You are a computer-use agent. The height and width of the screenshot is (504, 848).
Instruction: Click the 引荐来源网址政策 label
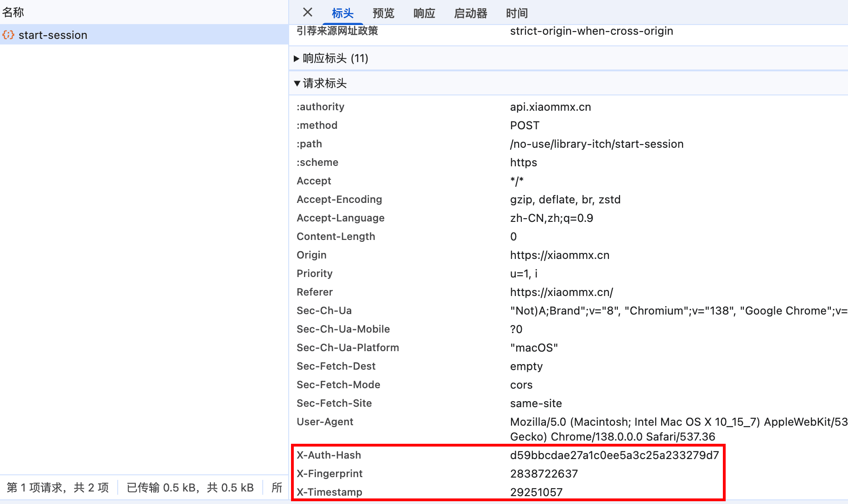point(337,31)
